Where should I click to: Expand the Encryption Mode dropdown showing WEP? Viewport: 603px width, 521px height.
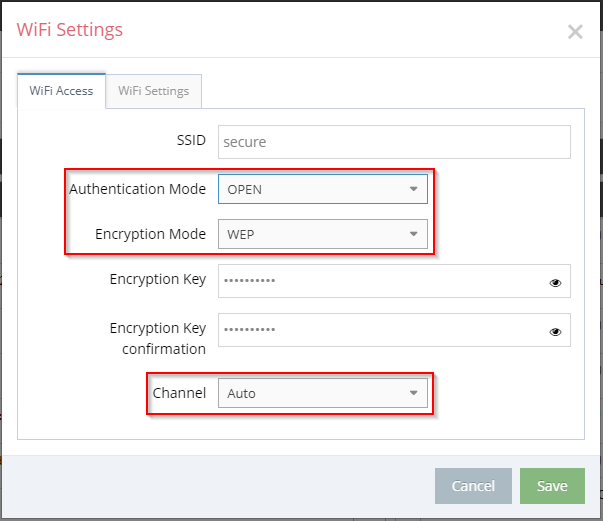[323, 234]
